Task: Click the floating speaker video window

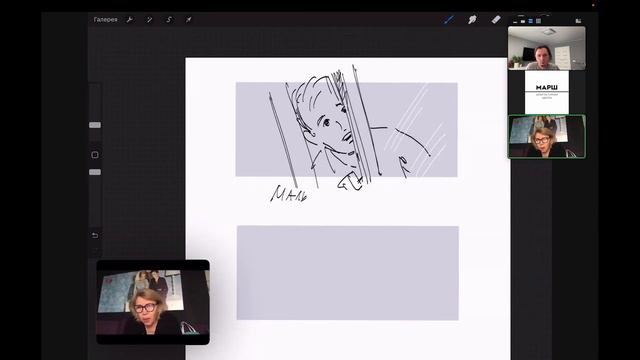Action: pos(153,302)
